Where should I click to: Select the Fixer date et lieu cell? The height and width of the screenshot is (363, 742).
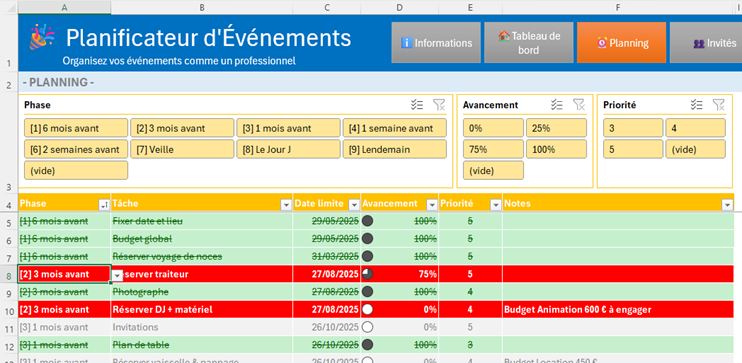pyautogui.click(x=202, y=221)
